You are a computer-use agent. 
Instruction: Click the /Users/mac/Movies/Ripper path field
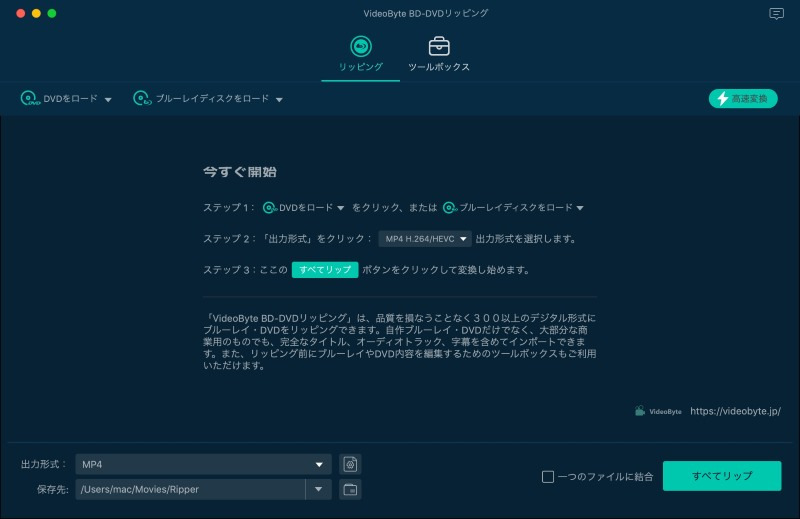[190, 489]
